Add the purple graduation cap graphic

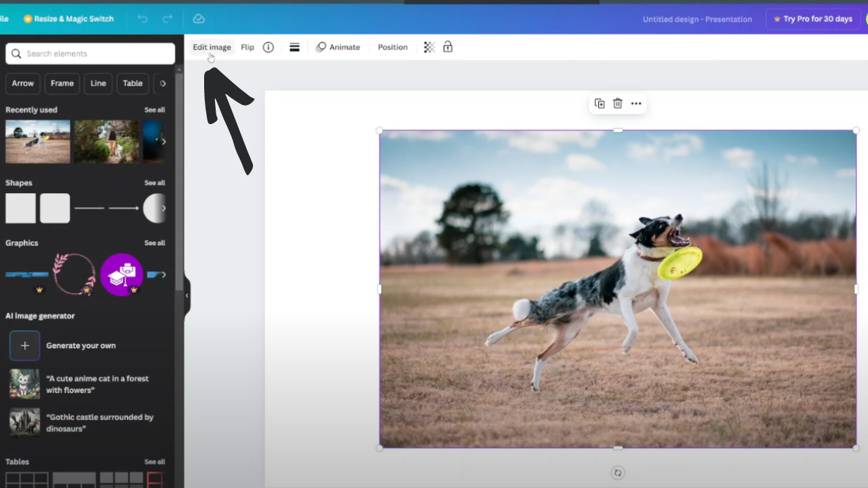121,274
